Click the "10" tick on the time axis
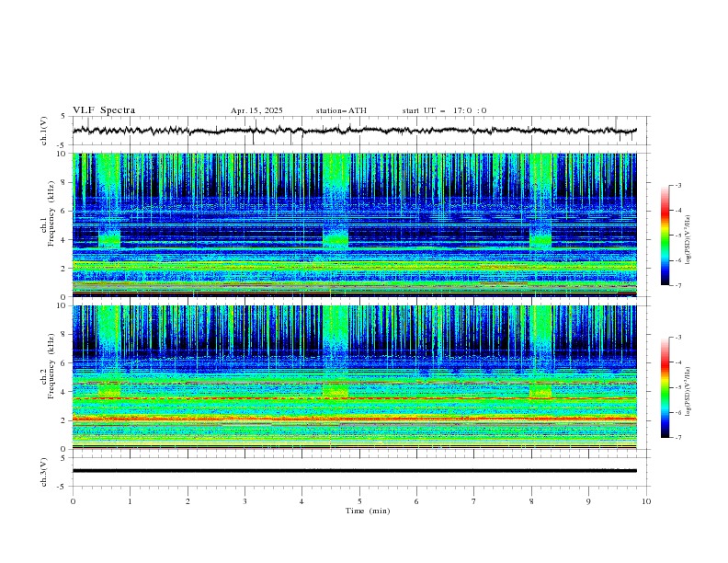This screenshot has width=728, height=563. 646,501
